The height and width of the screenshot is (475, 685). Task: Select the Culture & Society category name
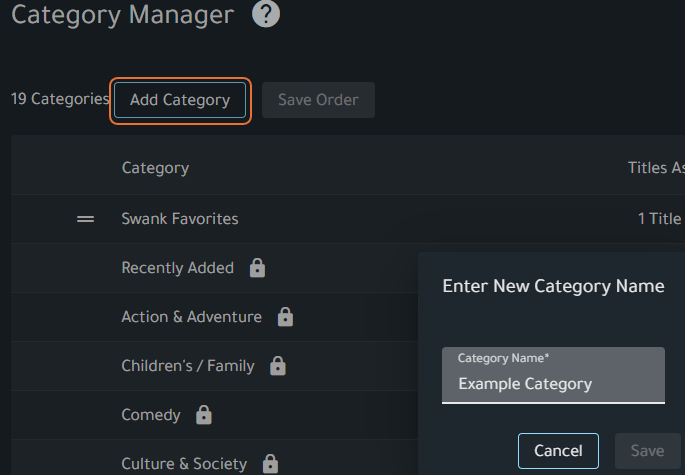[x=184, y=464]
